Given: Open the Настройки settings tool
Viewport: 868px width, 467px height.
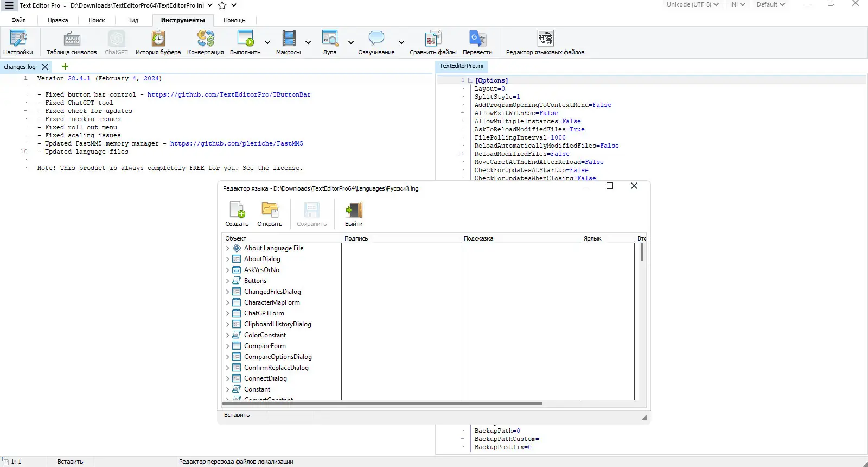Looking at the screenshot, I should (x=18, y=43).
